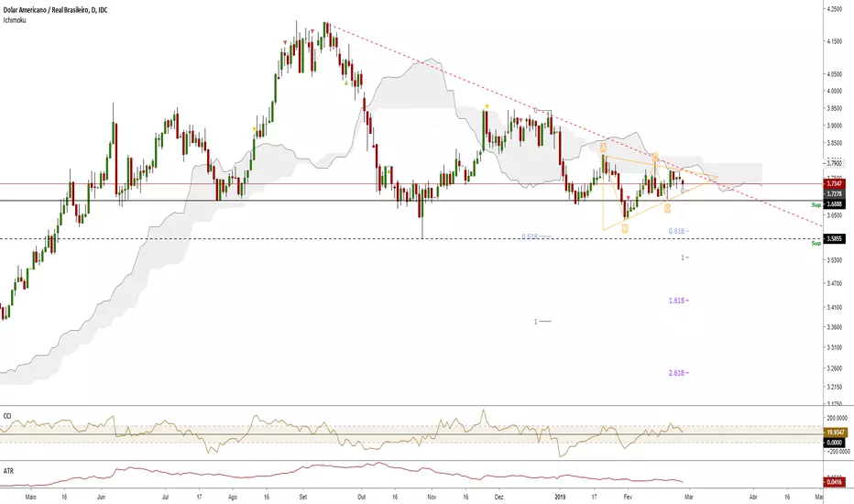The height and width of the screenshot is (504, 854).
Task: Click the gray 3.7278 price label
Action: pos(835,194)
